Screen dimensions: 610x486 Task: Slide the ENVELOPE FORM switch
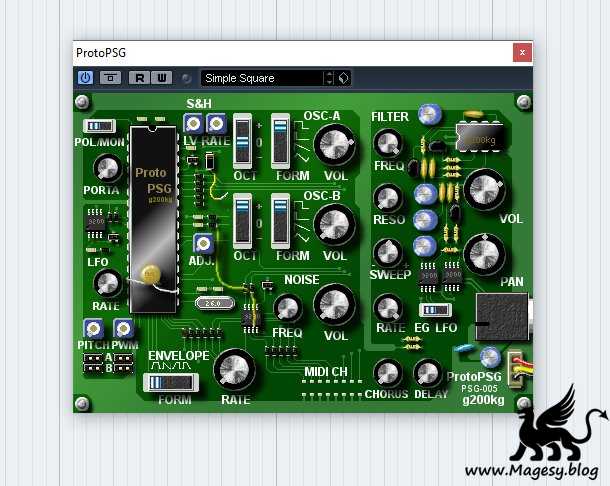coord(171,382)
